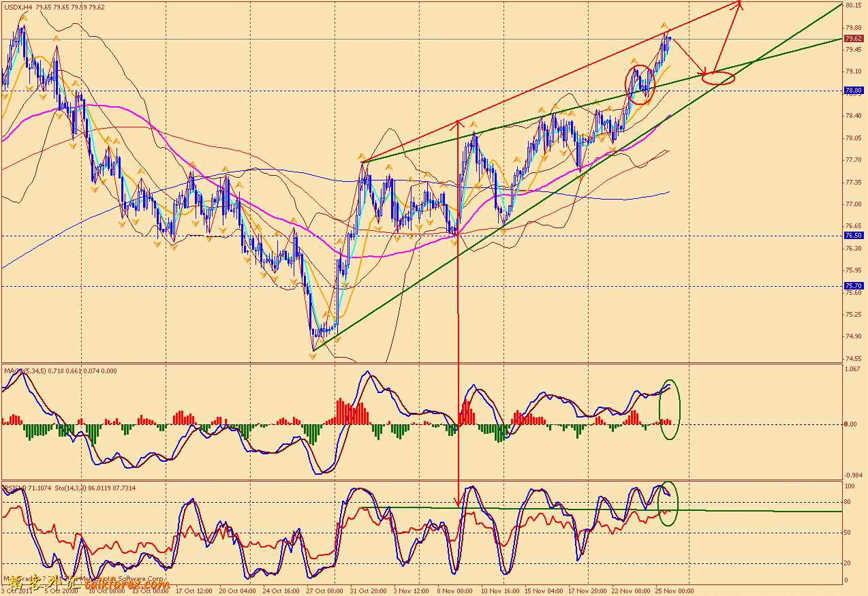Click the 100 level on oscillator scale
The width and height of the screenshot is (868, 596).
(x=850, y=487)
